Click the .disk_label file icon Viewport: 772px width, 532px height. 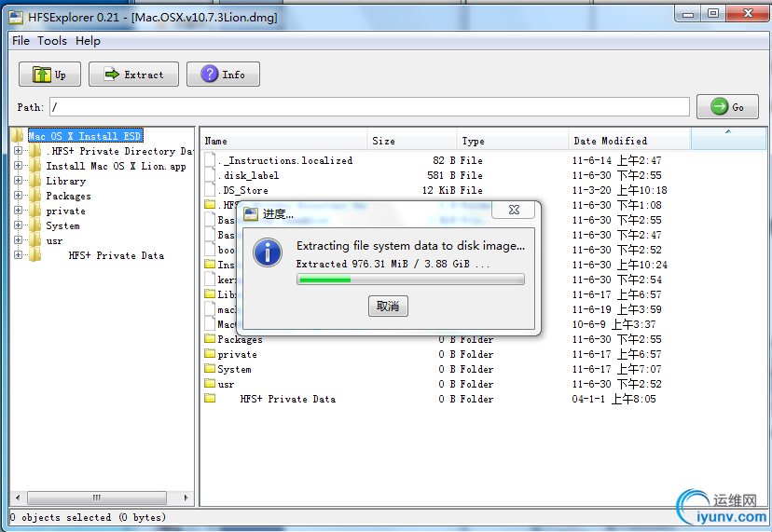pos(210,175)
